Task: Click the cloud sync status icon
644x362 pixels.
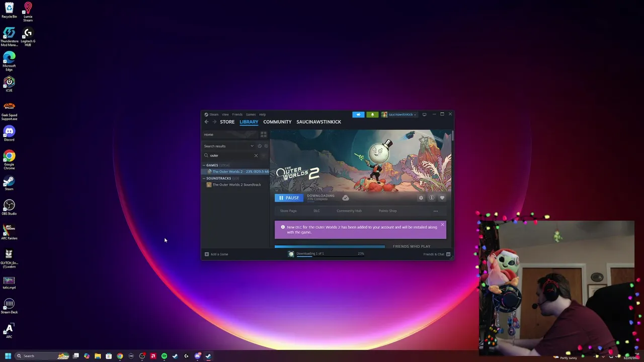Action: (x=345, y=198)
